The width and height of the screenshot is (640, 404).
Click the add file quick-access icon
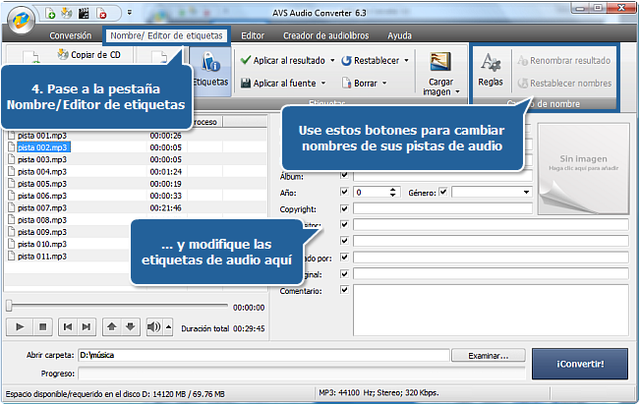pyautogui.click(x=50, y=14)
